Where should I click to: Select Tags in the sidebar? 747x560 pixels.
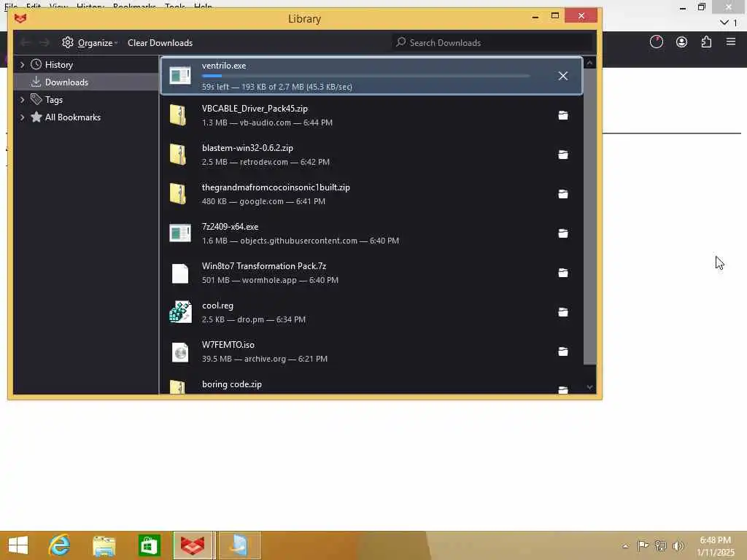click(x=54, y=100)
